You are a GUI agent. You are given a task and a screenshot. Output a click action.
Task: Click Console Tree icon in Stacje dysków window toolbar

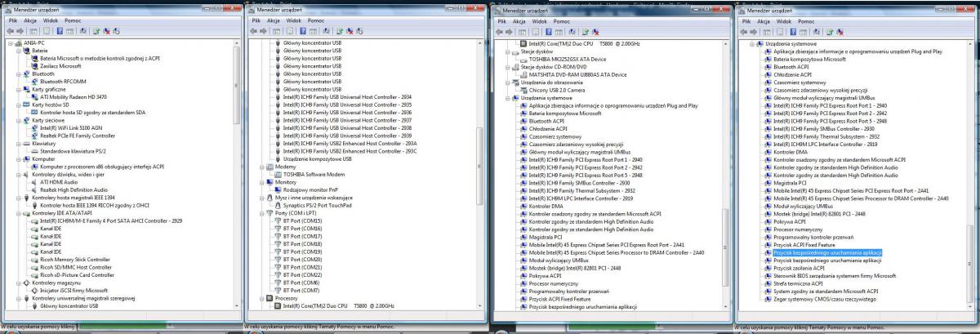click(x=522, y=32)
